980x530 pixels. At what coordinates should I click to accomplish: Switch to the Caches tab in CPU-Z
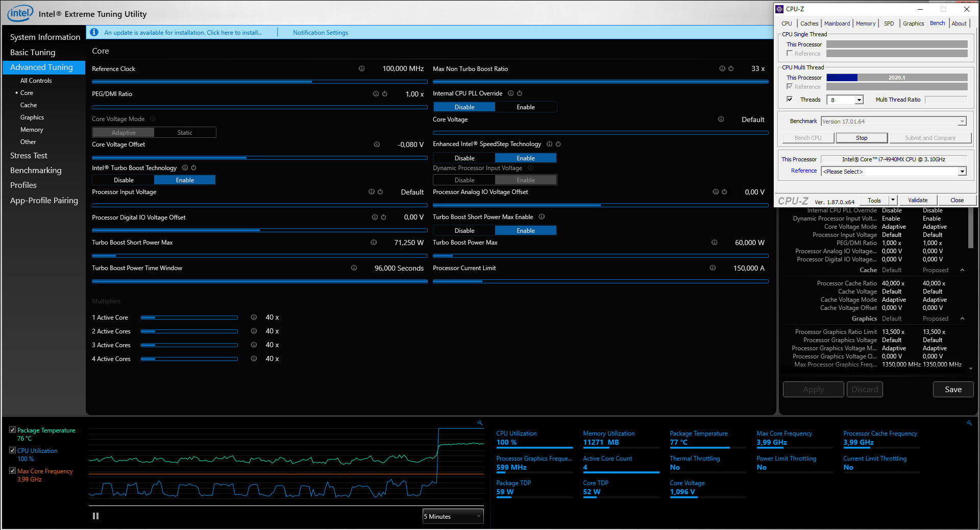[x=809, y=23]
